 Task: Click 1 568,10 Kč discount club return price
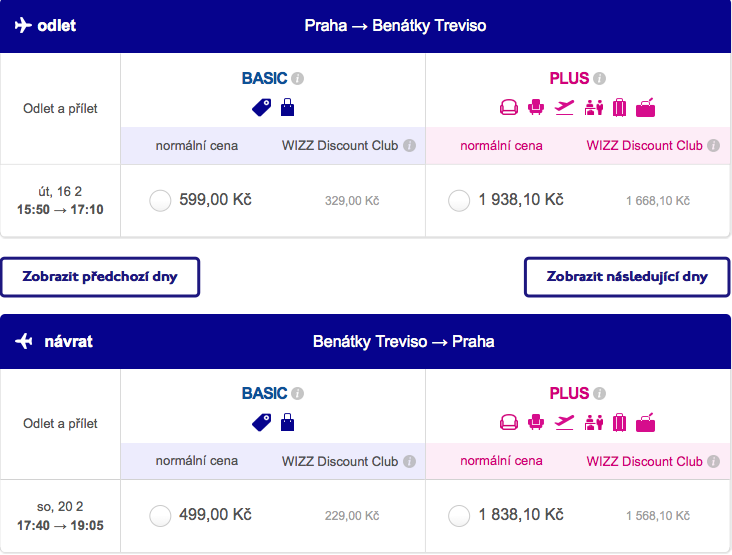[x=658, y=516]
